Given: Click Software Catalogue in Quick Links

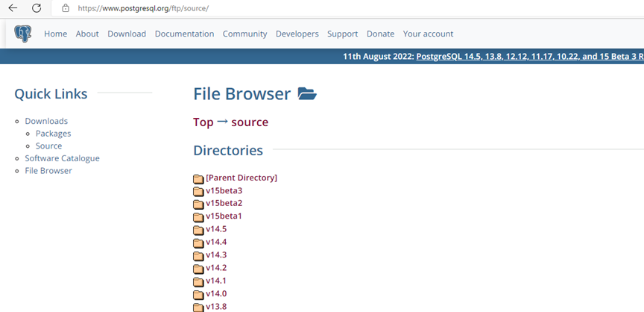Looking at the screenshot, I should 62,157.
